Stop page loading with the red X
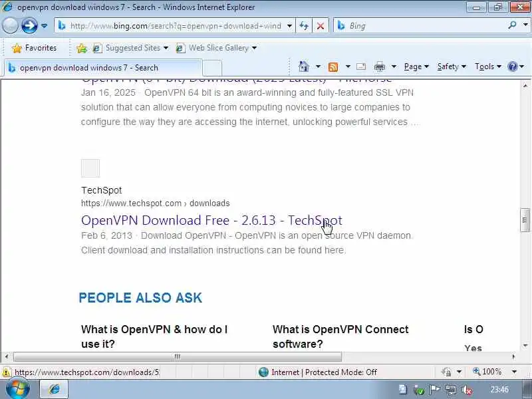532x399 pixels. pyautogui.click(x=321, y=26)
